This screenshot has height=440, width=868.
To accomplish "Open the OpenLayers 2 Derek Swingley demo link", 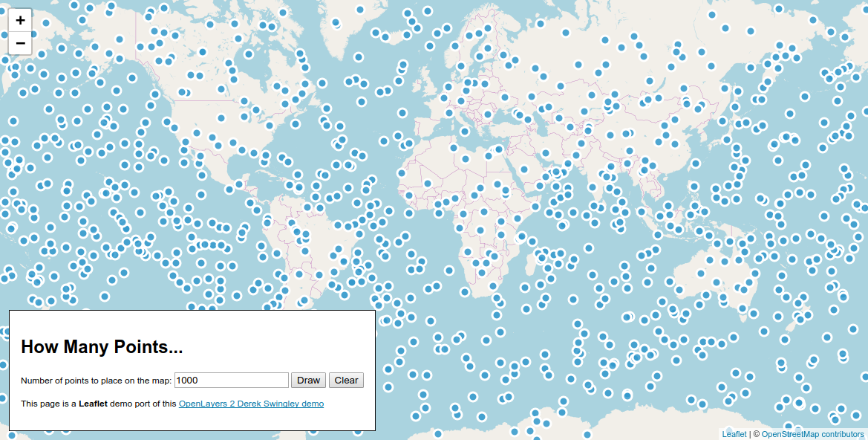I will pyautogui.click(x=250, y=404).
